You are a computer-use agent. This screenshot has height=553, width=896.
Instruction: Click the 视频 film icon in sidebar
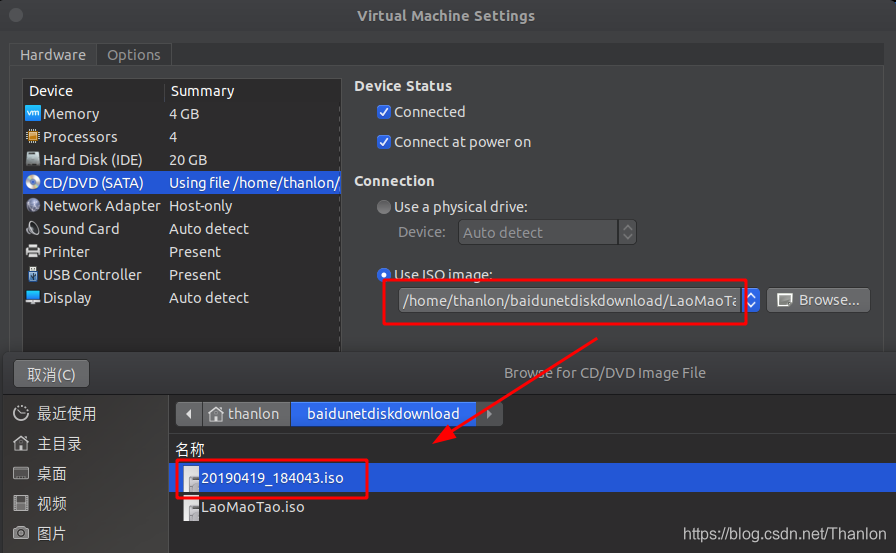tap(21, 503)
